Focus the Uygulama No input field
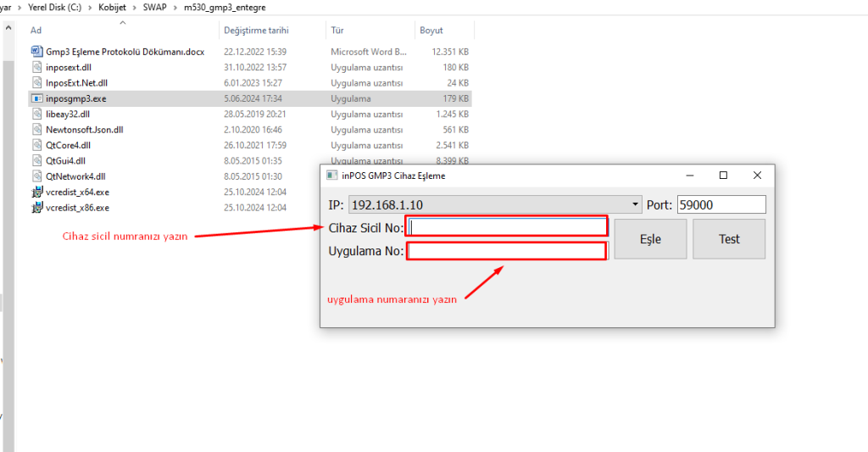The image size is (868, 452). pos(507,251)
